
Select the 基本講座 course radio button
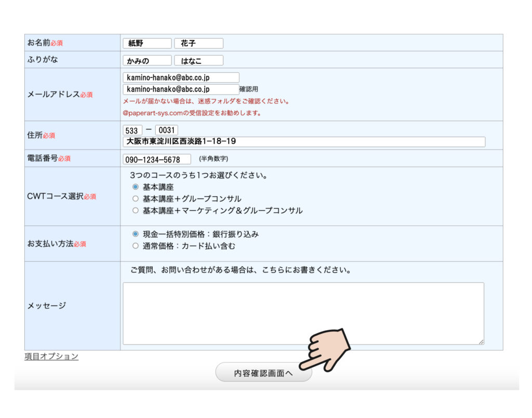(136, 187)
